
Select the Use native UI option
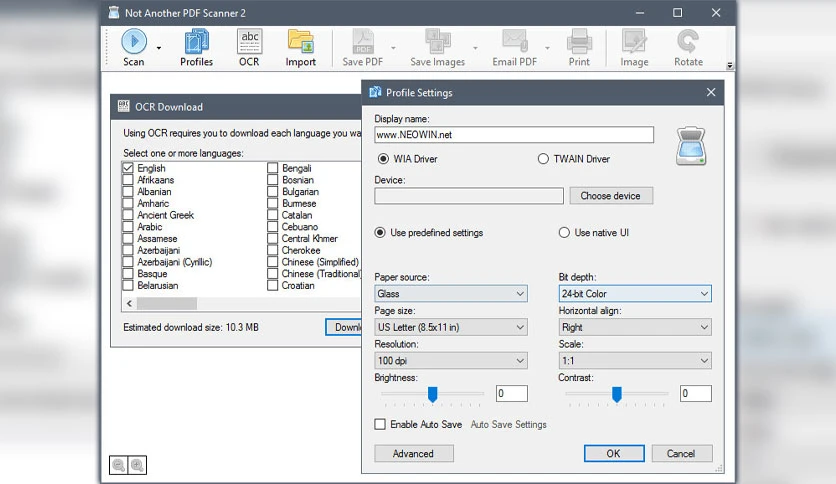pos(564,232)
